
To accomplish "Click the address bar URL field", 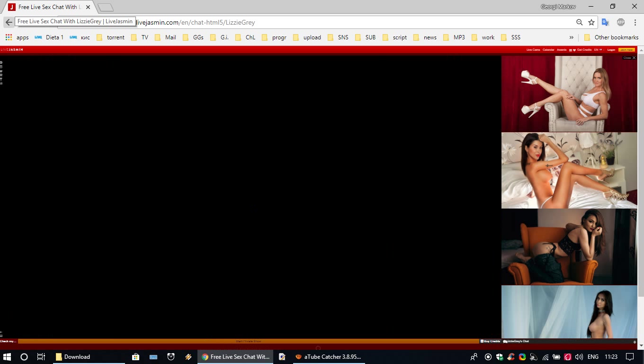I will click(x=331, y=22).
